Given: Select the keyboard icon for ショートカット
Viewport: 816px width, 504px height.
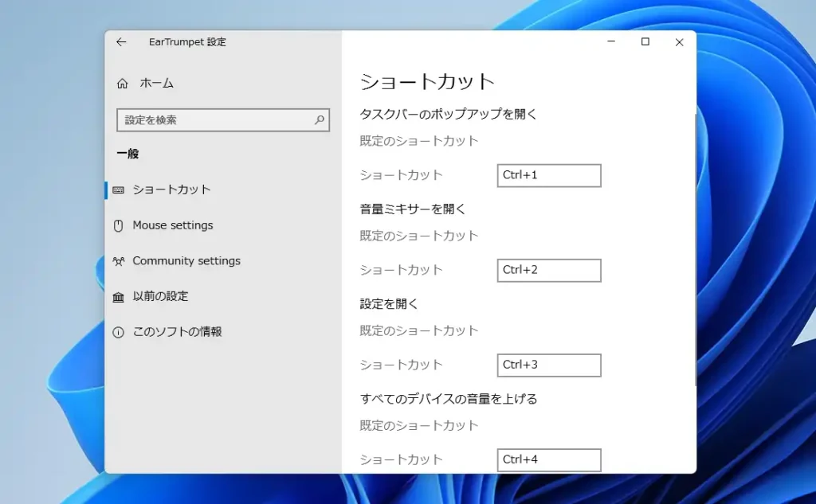Looking at the screenshot, I should 121,189.
